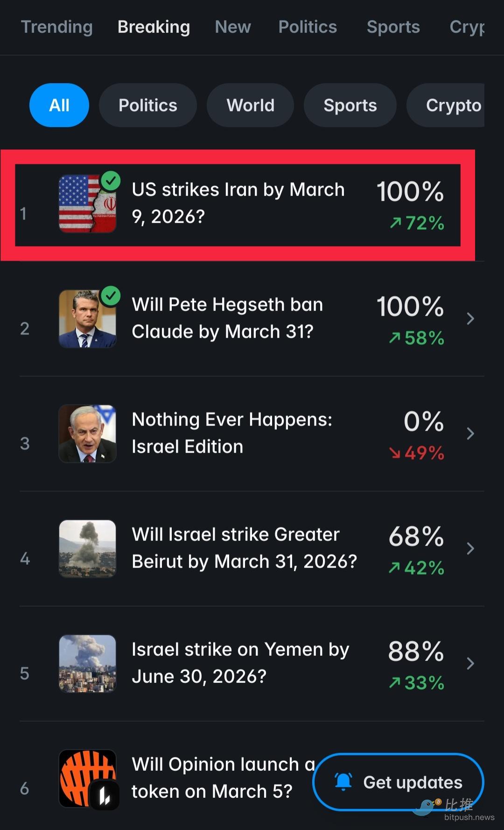Open the Will Israel strike Greater Beirut title

pyautogui.click(x=244, y=548)
